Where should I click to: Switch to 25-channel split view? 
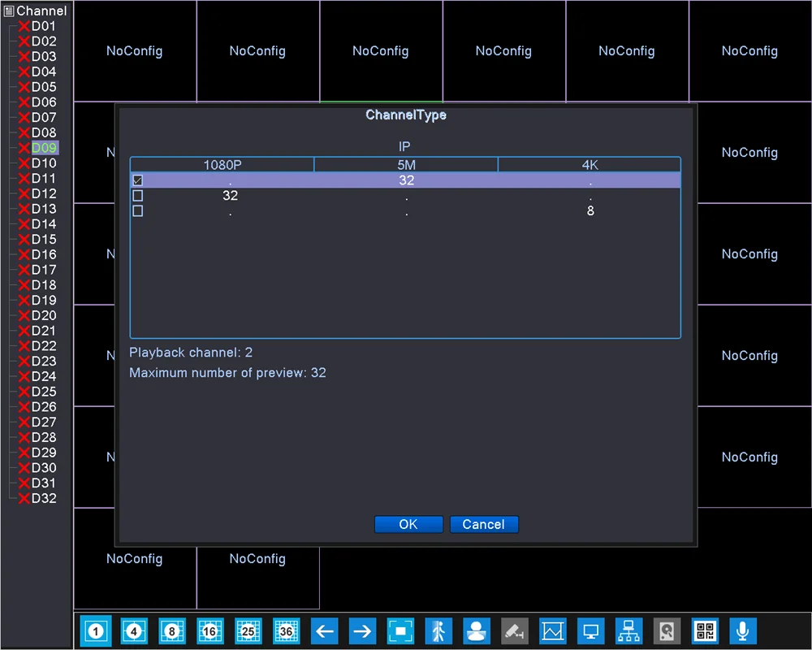[x=248, y=630]
